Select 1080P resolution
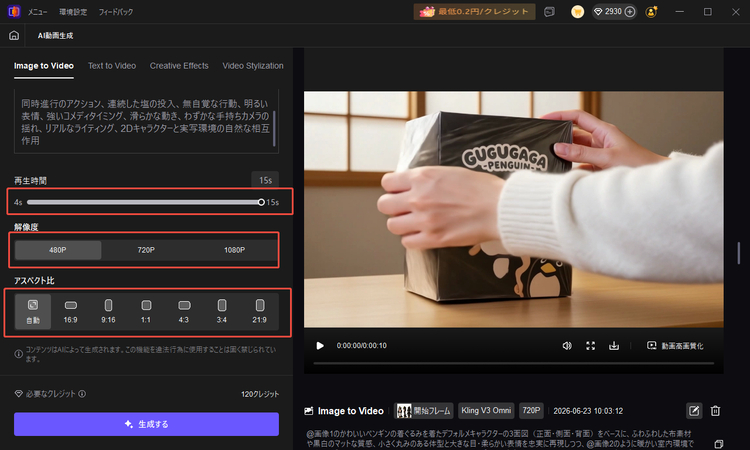The image size is (750, 450). pyautogui.click(x=234, y=250)
